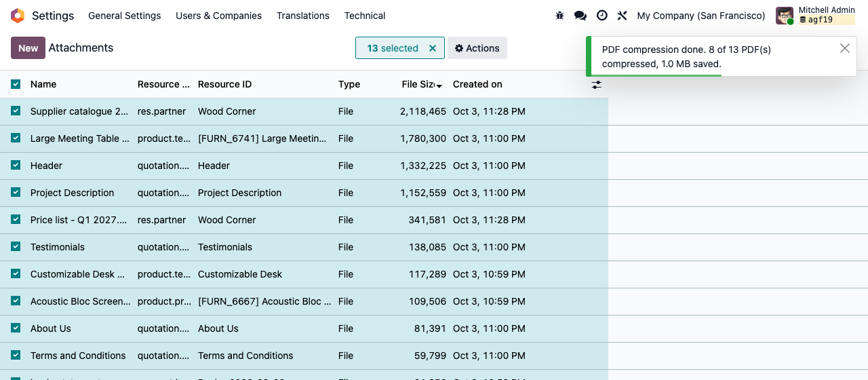
Task: Open the tools wrench icon
Action: [x=623, y=16]
